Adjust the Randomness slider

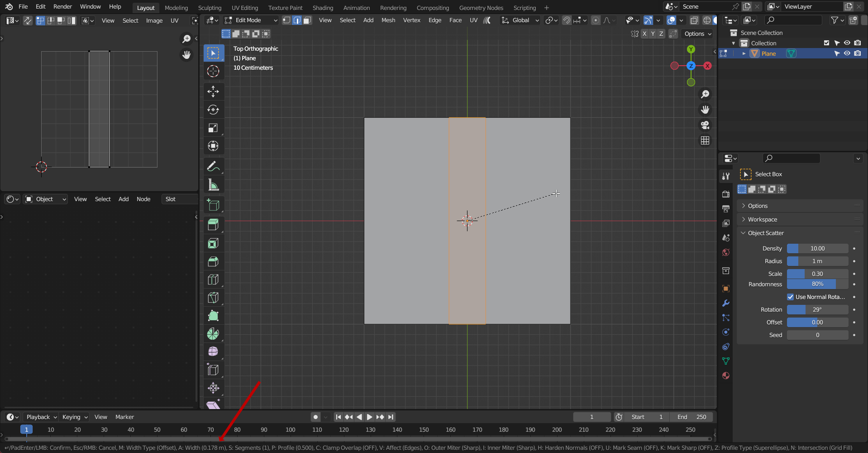coord(817,284)
